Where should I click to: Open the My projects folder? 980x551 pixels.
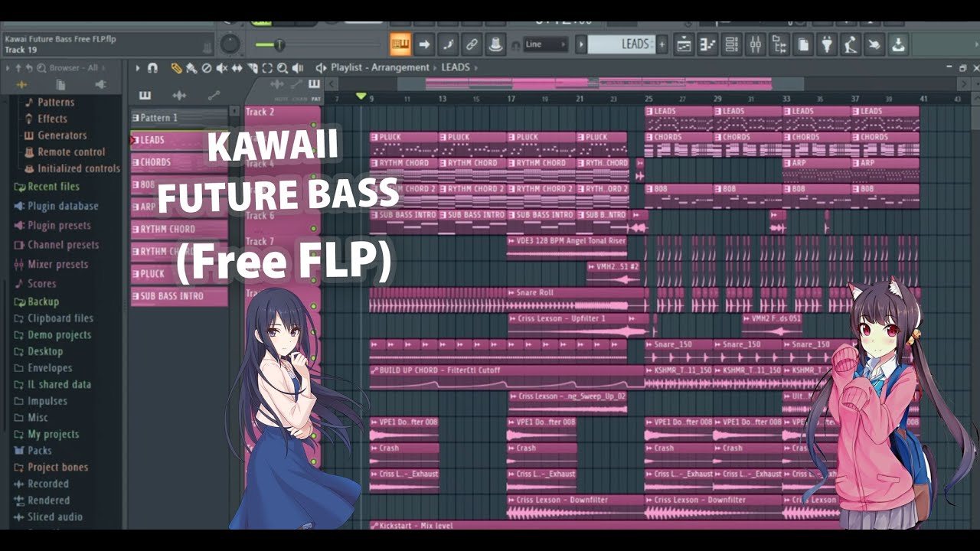[x=46, y=434]
